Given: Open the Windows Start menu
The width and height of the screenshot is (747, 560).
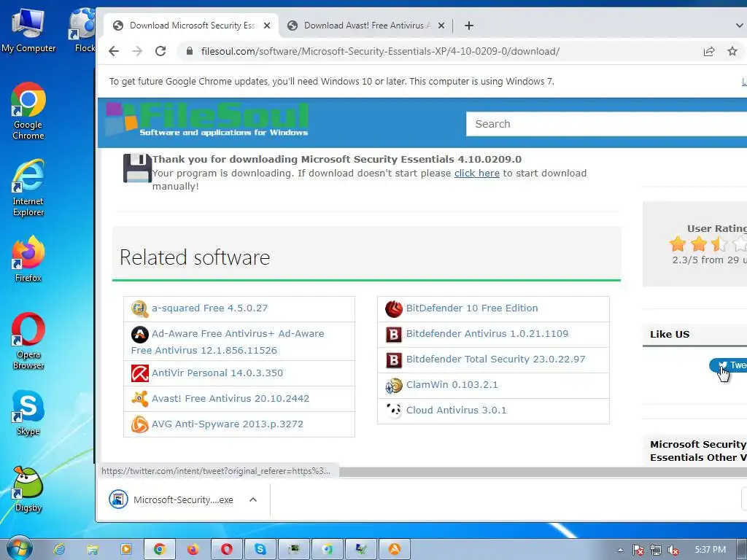Looking at the screenshot, I should (19, 549).
